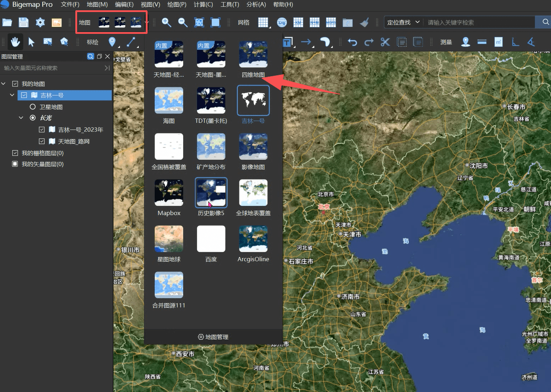Click the redo arrow icon
Screen dimensions: 551x392
[x=369, y=42]
